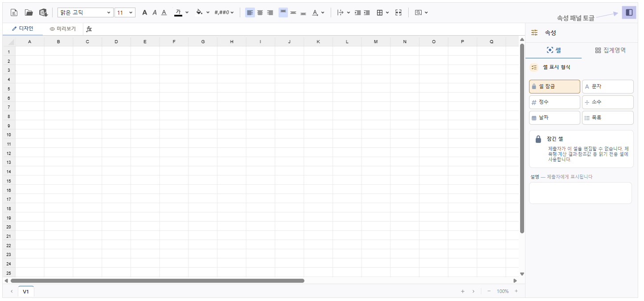644x301 pixels.
Task: Create a new document from the toolbar
Action: [x=14, y=12]
